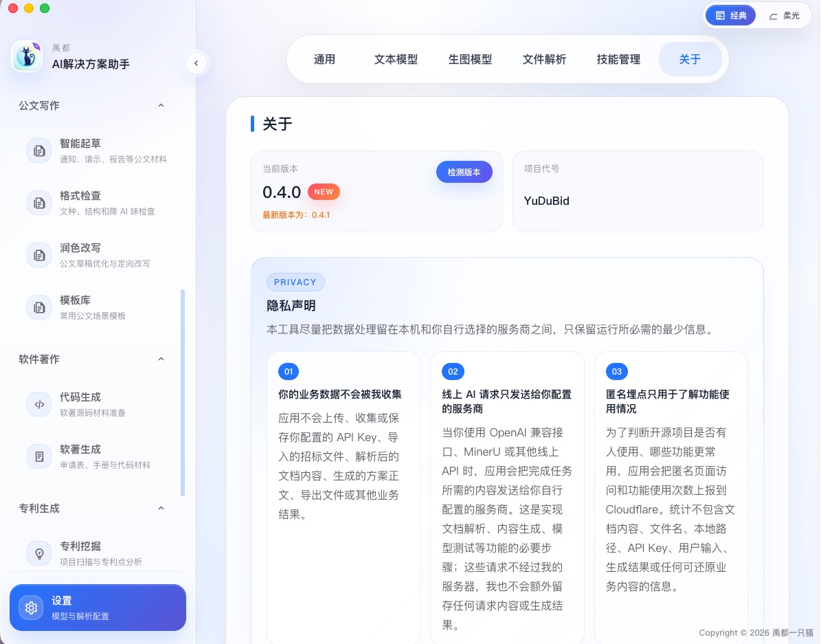Click the 线上 AI 请求只发送给你配置的服务商 title
This screenshot has width=821, height=644.
point(507,401)
